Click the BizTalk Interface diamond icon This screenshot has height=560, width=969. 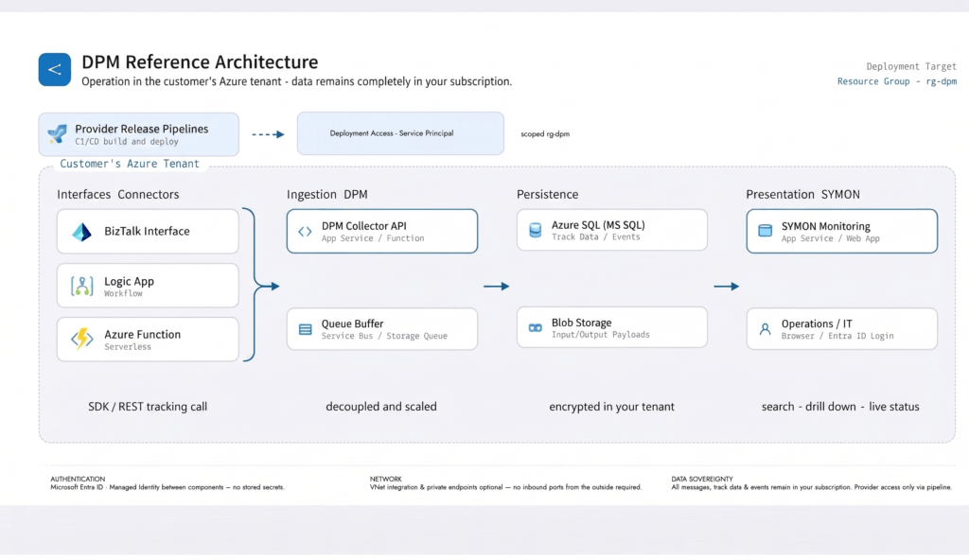coord(81,232)
